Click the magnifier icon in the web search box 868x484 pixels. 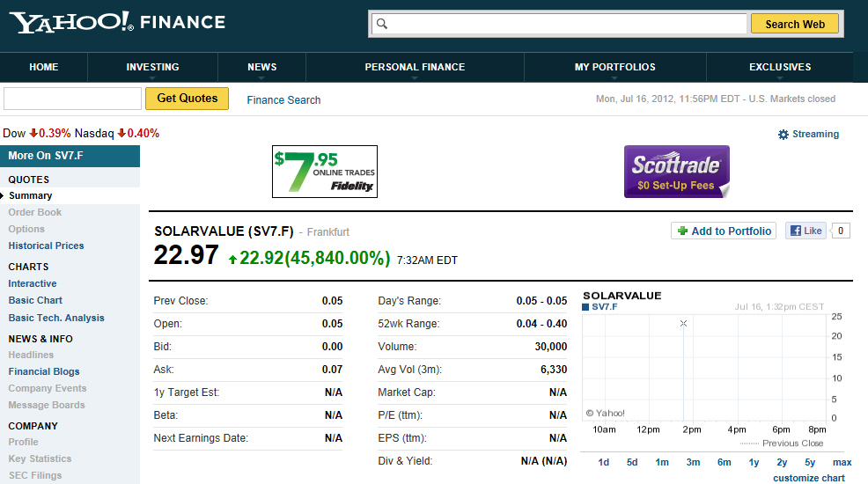(x=382, y=25)
